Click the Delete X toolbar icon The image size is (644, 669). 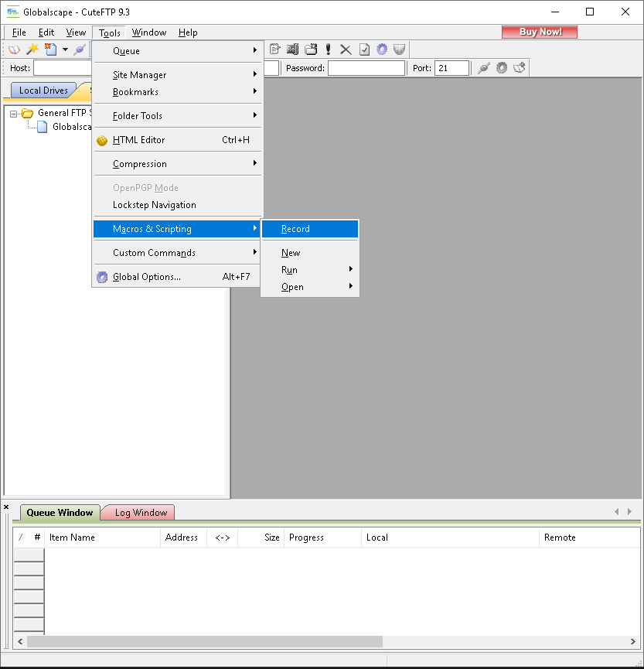(x=346, y=49)
